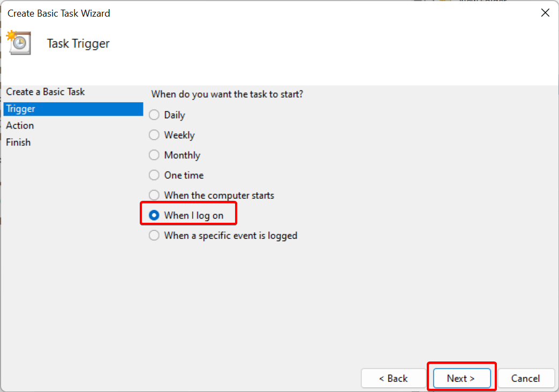Click the Task Scheduler clock icon
559x392 pixels.
(x=19, y=43)
